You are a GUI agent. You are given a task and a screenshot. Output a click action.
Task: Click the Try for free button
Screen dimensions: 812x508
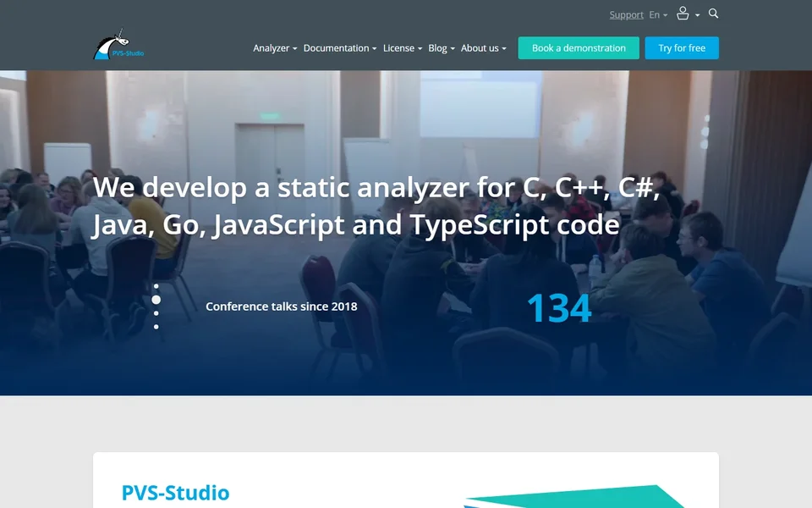682,48
